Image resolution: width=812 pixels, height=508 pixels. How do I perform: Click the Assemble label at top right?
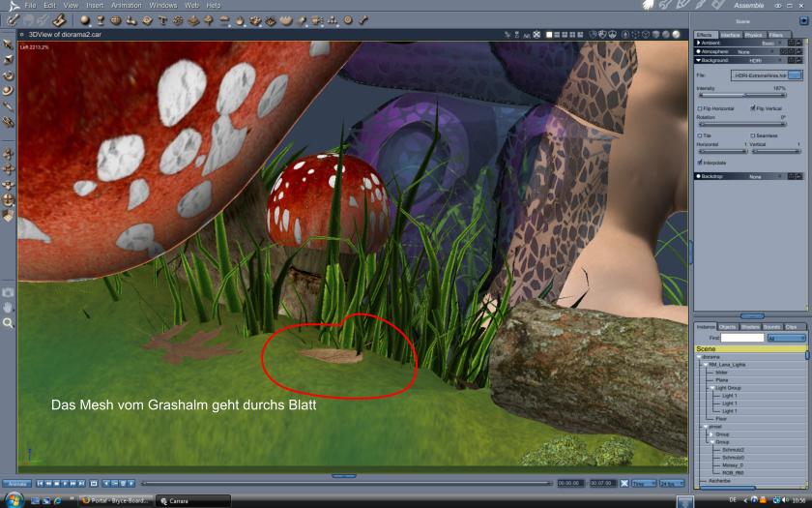749,5
